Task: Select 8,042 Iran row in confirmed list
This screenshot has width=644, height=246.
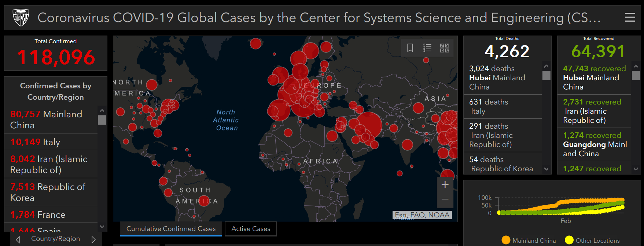Action: coord(51,164)
